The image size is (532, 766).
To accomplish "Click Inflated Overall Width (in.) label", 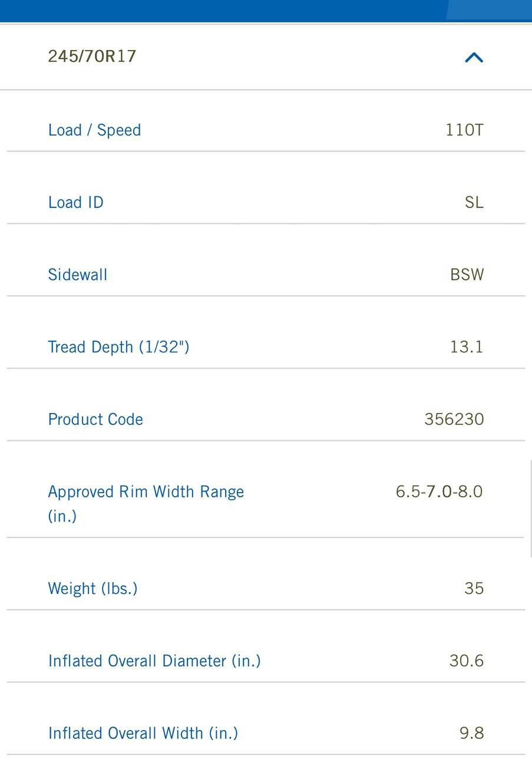I will [143, 734].
